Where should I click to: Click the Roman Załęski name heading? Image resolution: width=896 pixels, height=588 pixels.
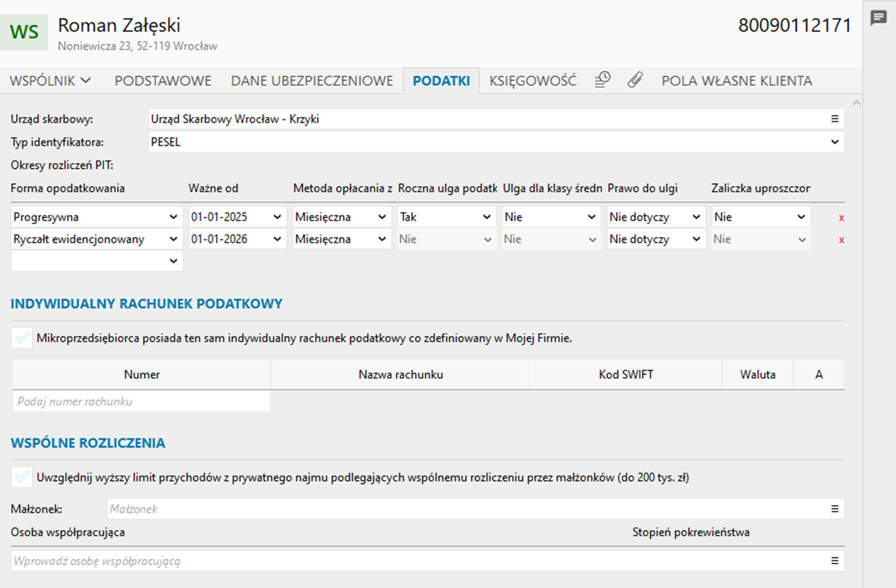[119, 25]
